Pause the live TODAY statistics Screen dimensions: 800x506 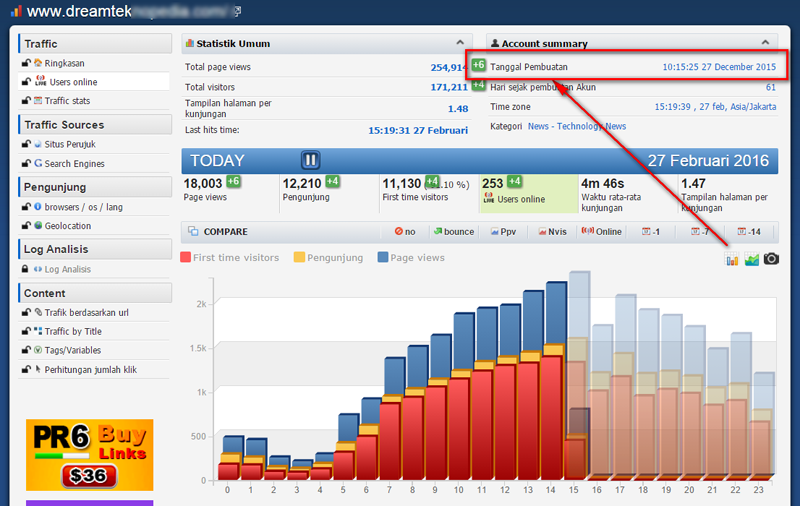pos(310,160)
